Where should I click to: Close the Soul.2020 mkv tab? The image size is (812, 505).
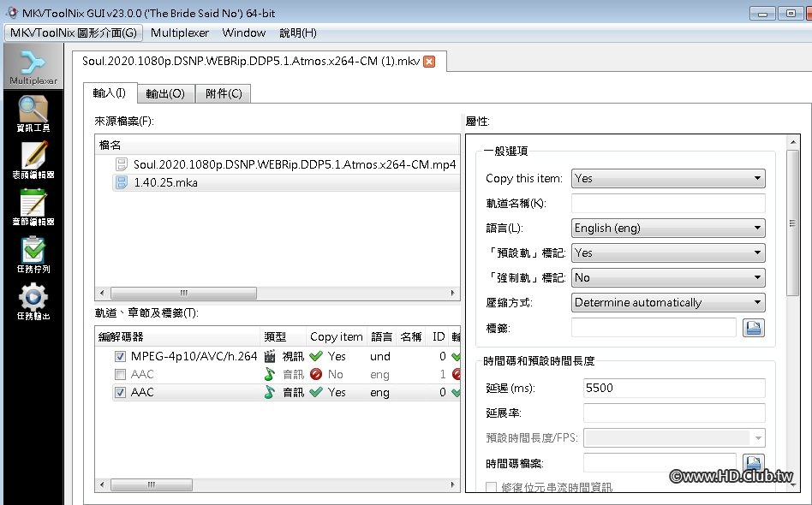(429, 62)
